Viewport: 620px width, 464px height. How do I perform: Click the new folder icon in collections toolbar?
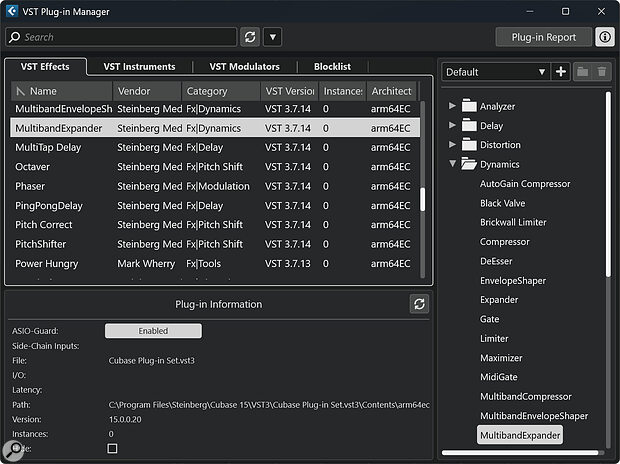[x=582, y=72]
